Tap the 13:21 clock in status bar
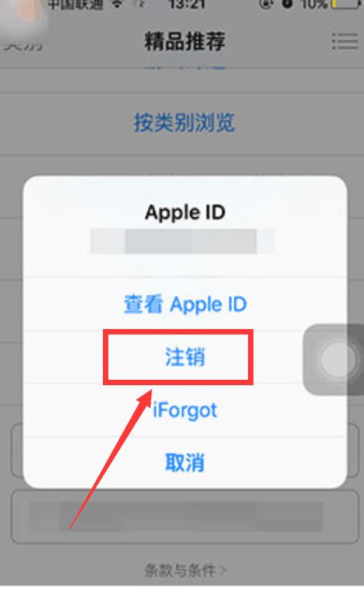The width and height of the screenshot is (364, 592). [187, 5]
